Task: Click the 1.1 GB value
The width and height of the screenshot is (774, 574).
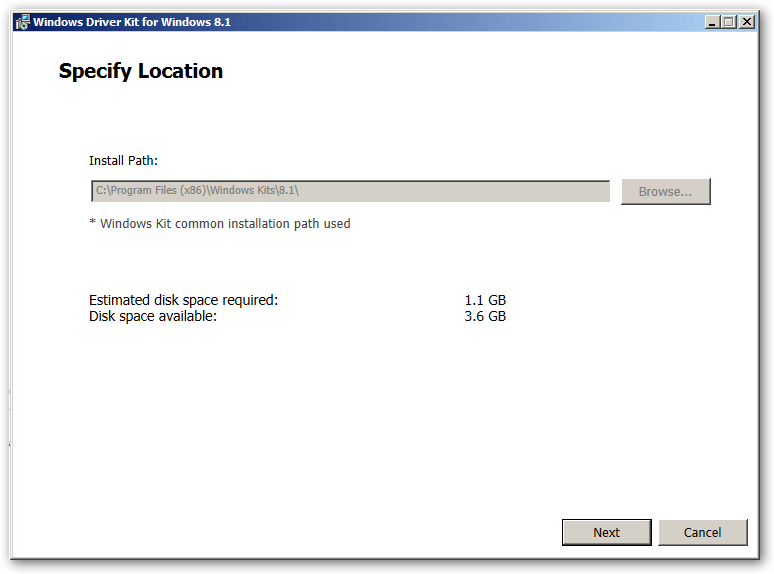Action: [485, 300]
